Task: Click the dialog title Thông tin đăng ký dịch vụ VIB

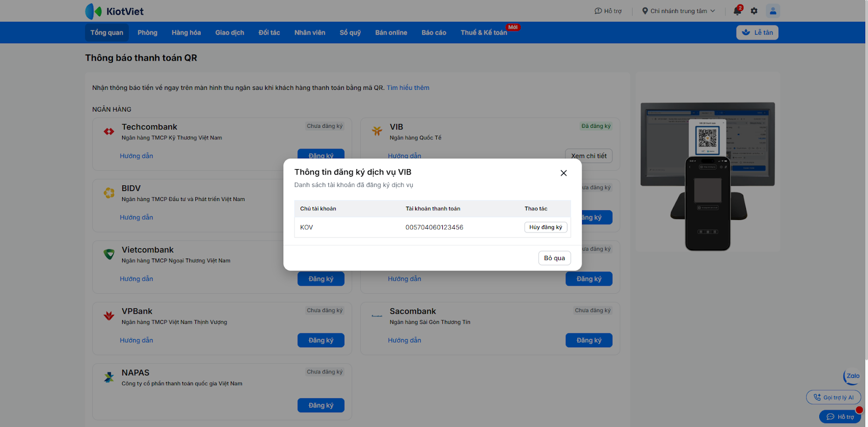Action: (353, 172)
